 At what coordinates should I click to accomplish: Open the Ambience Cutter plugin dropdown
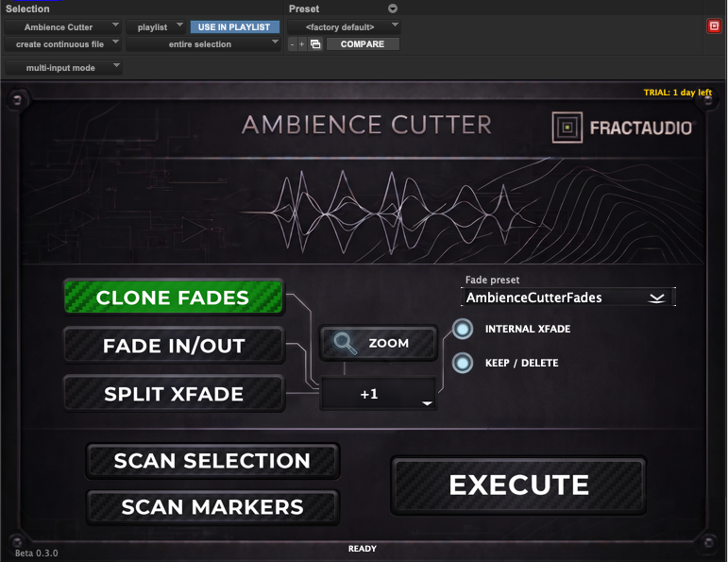(62, 27)
